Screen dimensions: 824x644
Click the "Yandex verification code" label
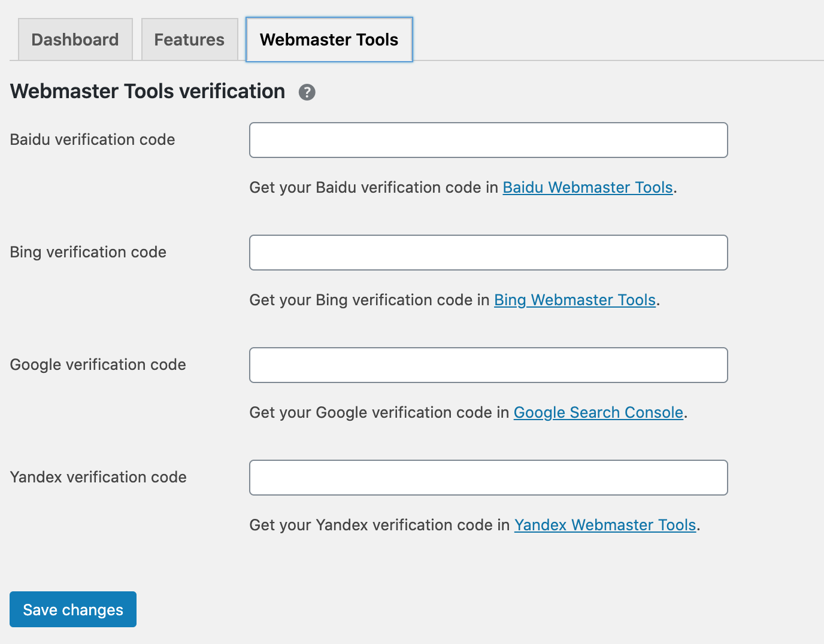(x=98, y=477)
